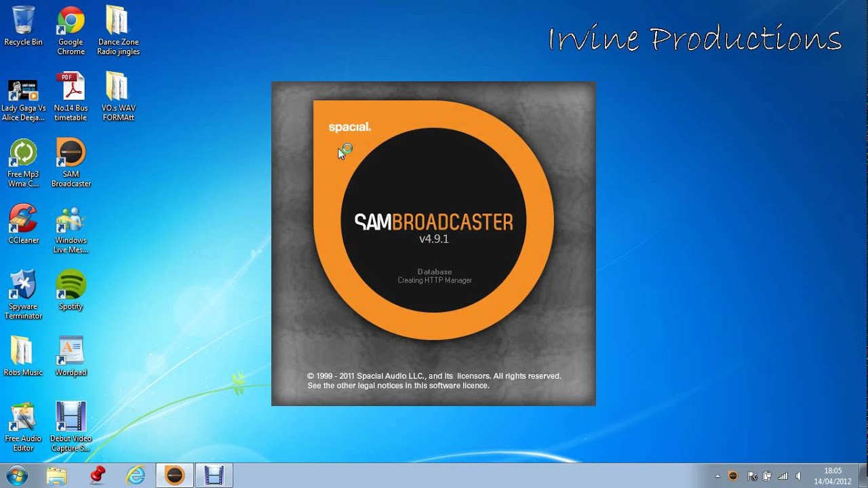Select Free Mp3 Wma Converter shortcut
This screenshot has height=488, width=868.
point(24,163)
